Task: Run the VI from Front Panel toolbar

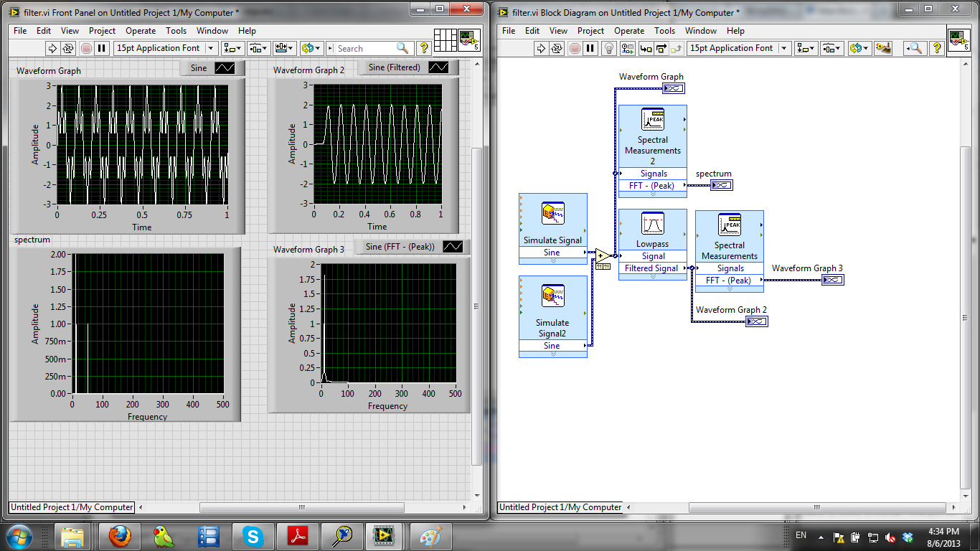Action: 52,48
